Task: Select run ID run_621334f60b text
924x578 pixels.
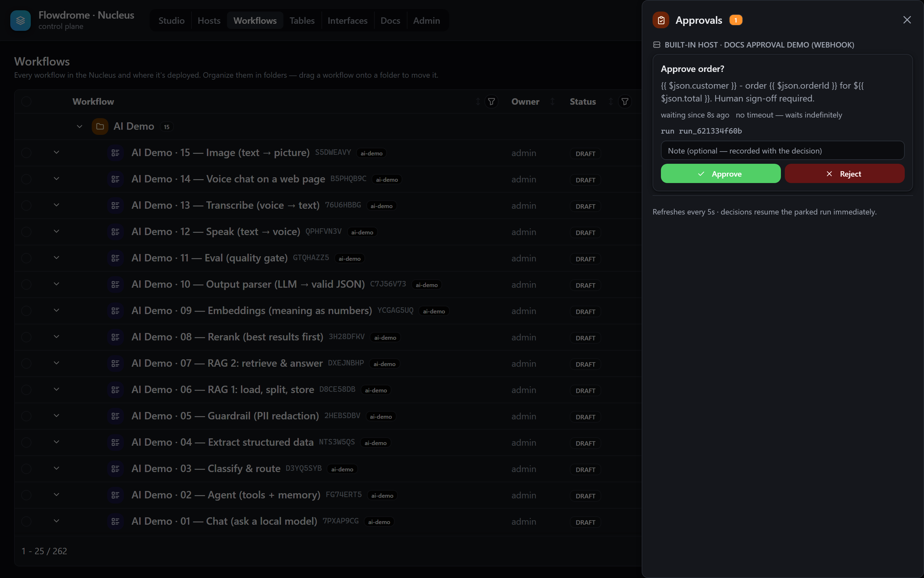Action: 710,131
